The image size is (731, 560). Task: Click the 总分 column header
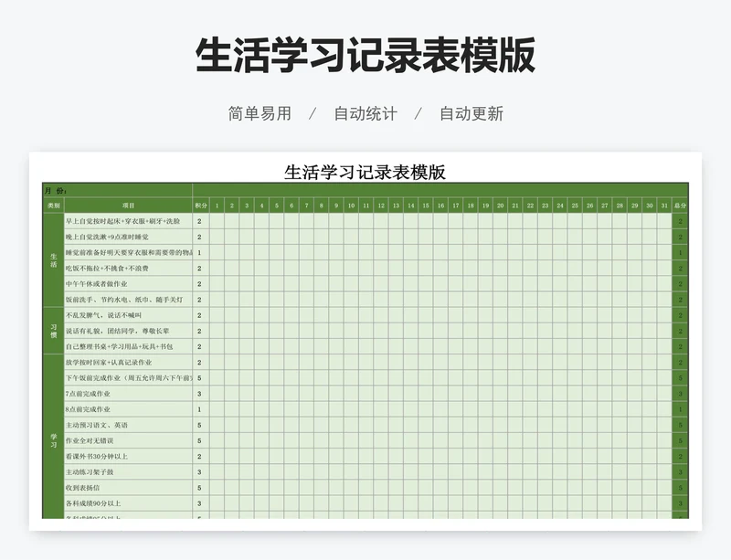point(680,206)
